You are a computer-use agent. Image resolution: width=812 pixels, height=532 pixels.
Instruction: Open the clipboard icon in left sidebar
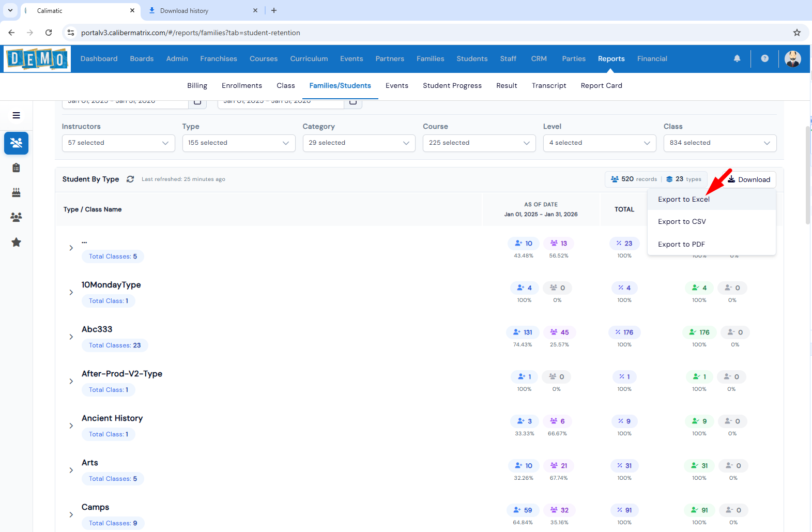[16, 168]
